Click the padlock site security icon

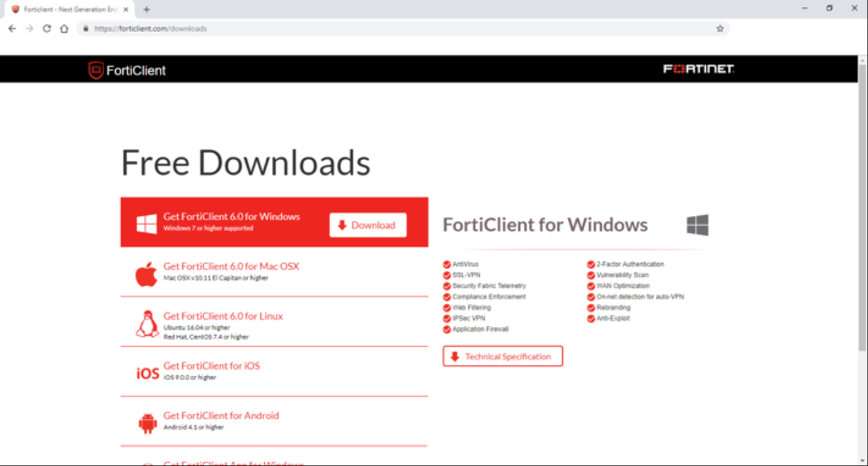86,28
